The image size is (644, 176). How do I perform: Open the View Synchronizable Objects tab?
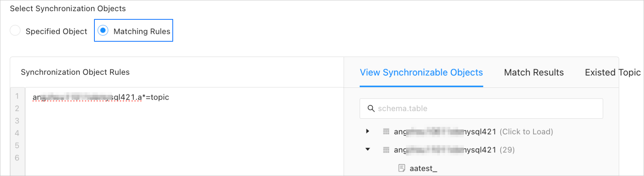click(x=421, y=73)
